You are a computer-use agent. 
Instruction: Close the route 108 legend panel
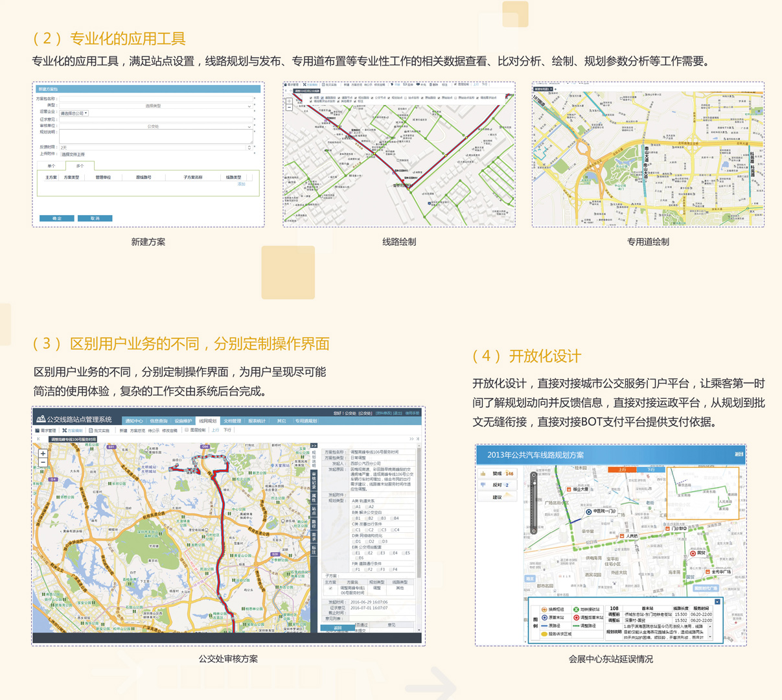coord(717,602)
